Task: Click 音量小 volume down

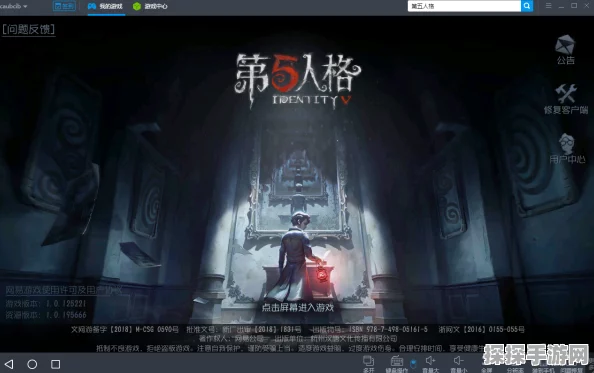Action: [459, 364]
